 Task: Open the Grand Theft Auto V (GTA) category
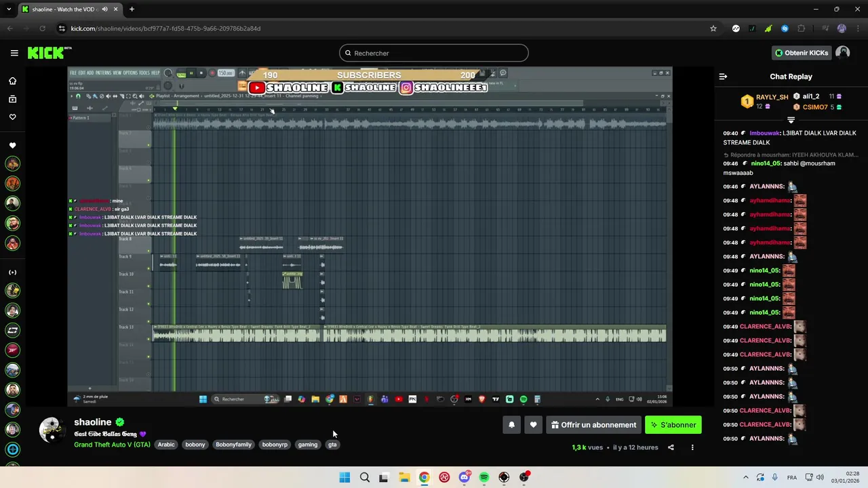[x=112, y=445]
